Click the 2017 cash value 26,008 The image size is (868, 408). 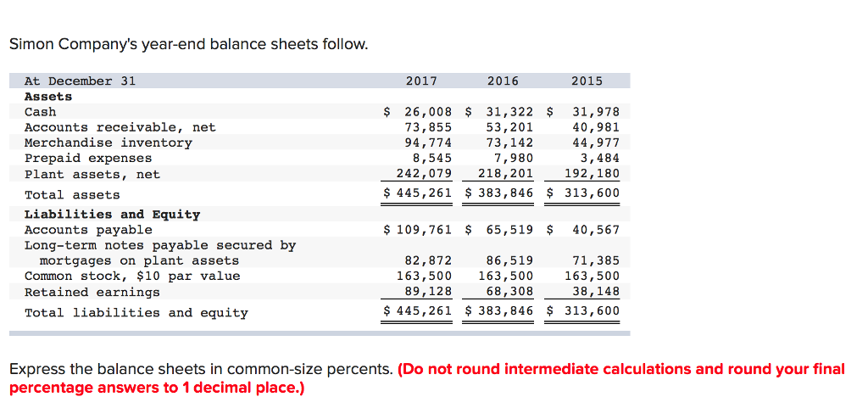(428, 112)
